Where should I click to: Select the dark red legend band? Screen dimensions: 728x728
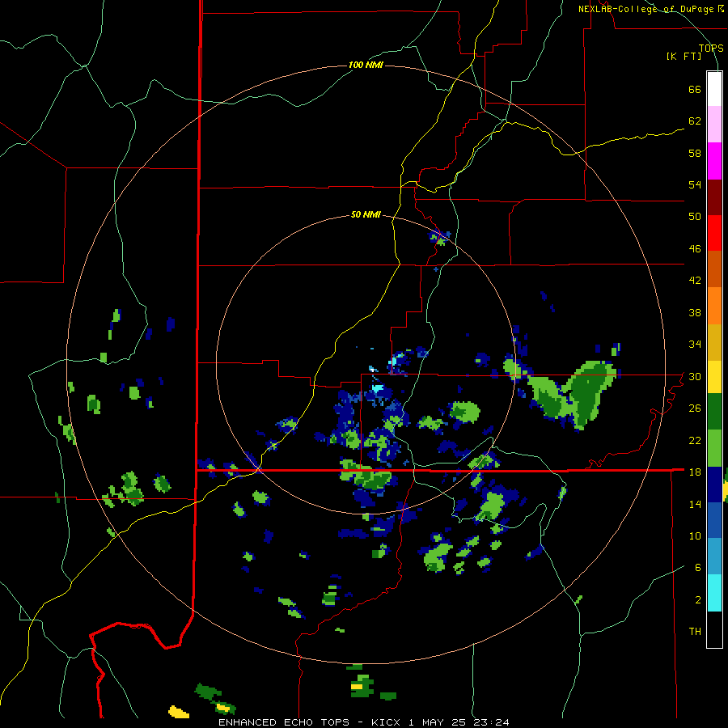[714, 197]
